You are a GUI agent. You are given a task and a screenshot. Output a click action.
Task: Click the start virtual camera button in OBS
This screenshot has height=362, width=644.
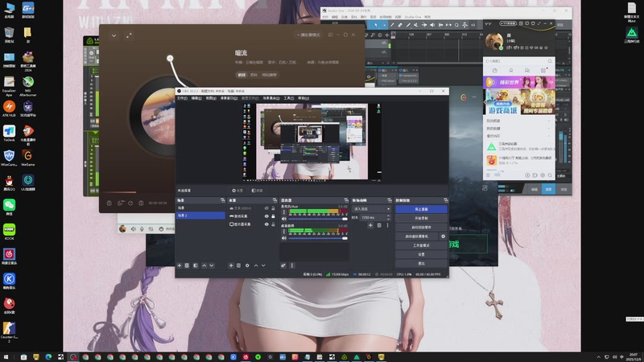417,237
